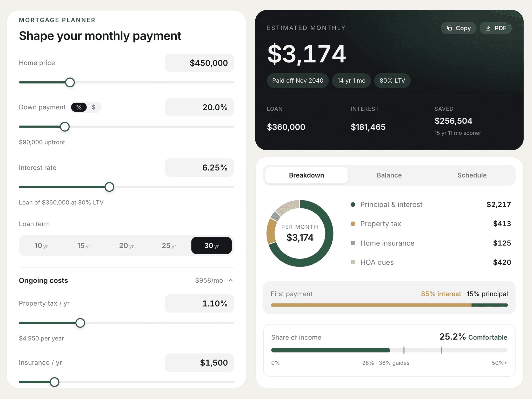The width and height of the screenshot is (532, 399).
Task: Click the 14 yr 1 mo pill
Action: tap(351, 81)
